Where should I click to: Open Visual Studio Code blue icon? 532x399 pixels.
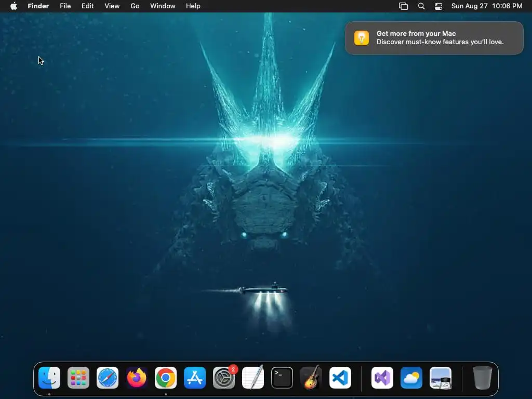point(340,378)
